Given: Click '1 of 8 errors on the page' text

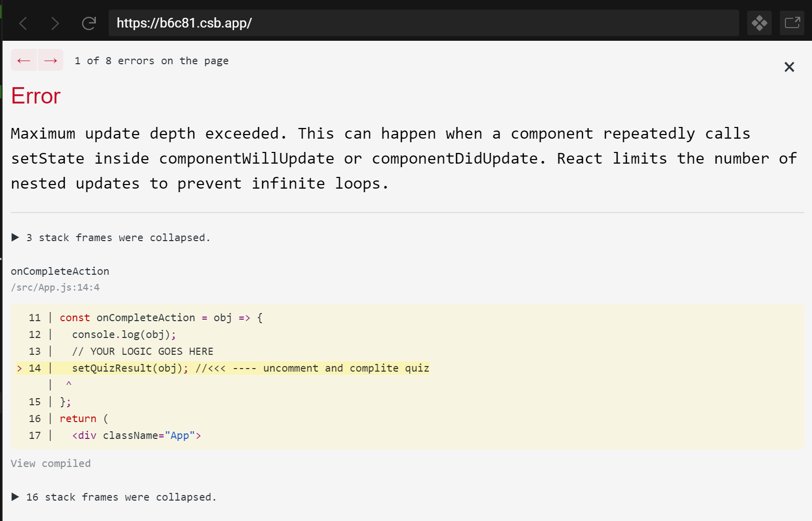Looking at the screenshot, I should point(151,61).
